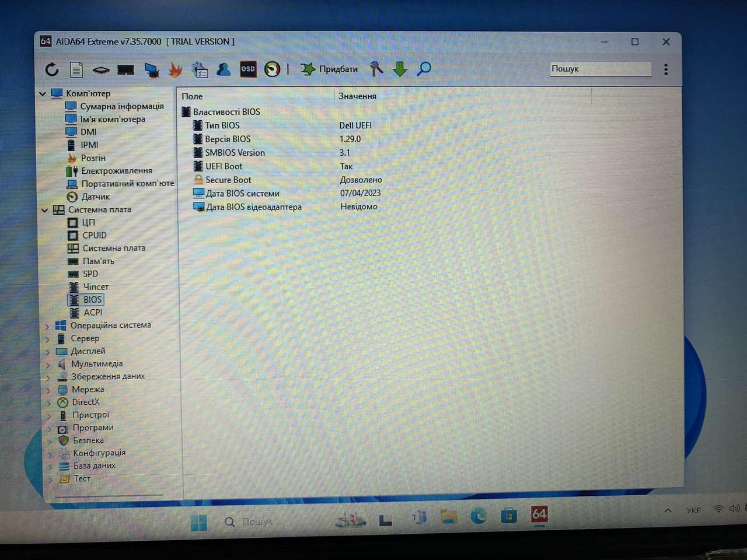Screen dimensions: 747x560
Task: Open the user account toolbar icon
Action: (224, 69)
